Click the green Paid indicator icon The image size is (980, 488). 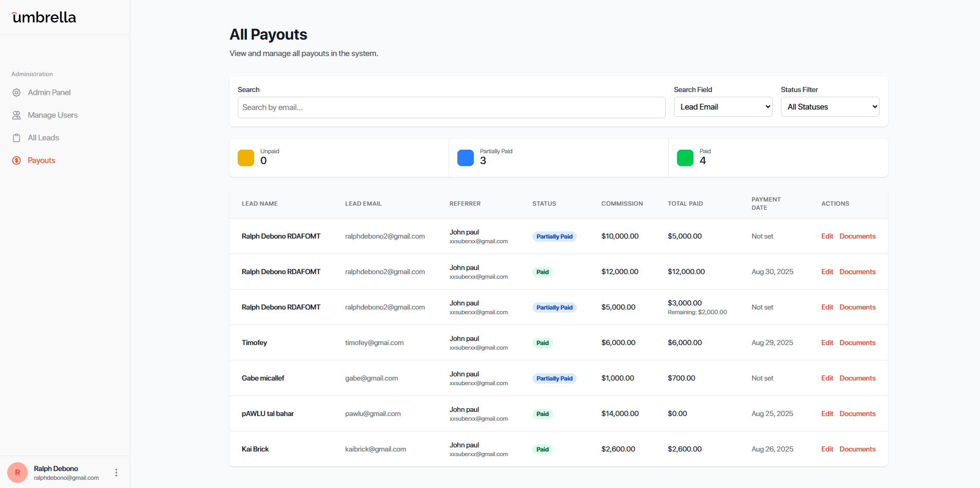click(x=685, y=158)
